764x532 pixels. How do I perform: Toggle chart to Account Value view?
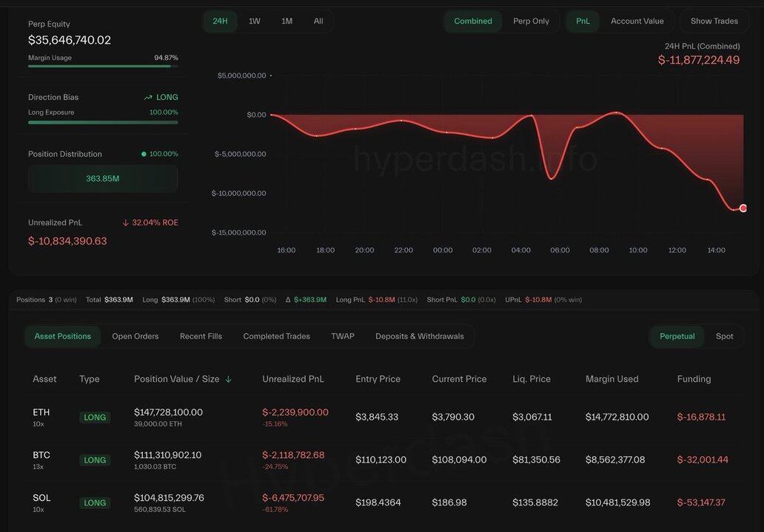click(637, 21)
